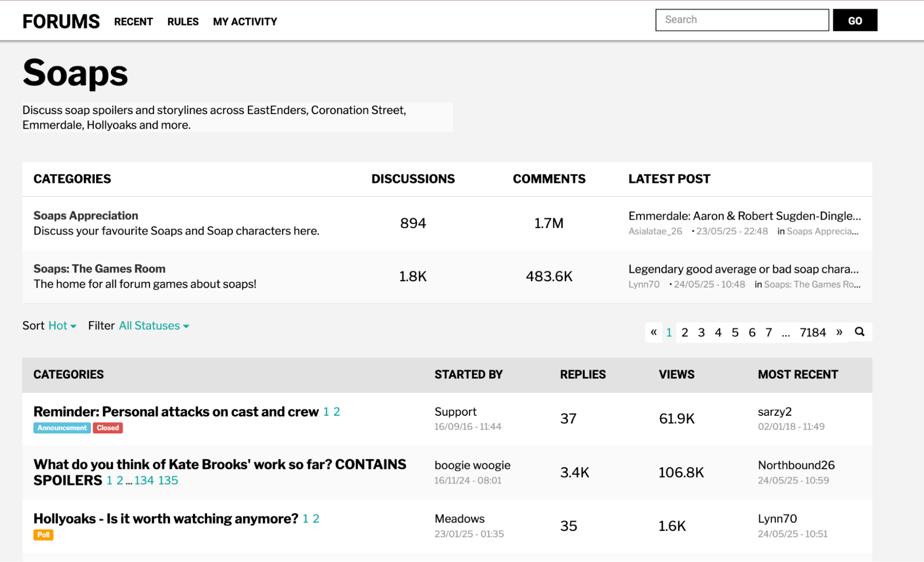Click the 'in Soaps: The Games Ro...' link

coord(812,284)
